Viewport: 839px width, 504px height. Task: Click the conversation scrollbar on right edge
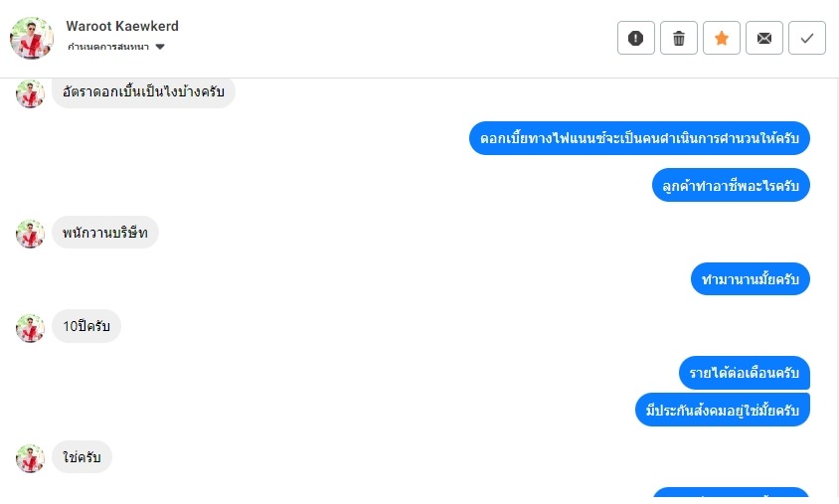[x=837, y=289]
